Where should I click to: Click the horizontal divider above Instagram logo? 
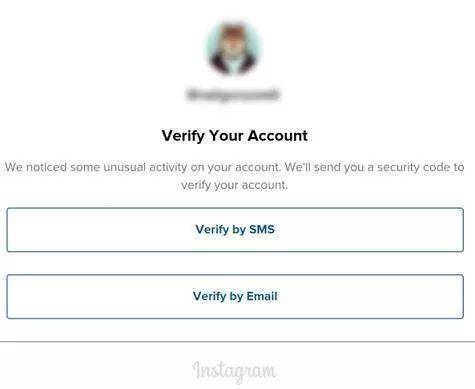coord(237,342)
